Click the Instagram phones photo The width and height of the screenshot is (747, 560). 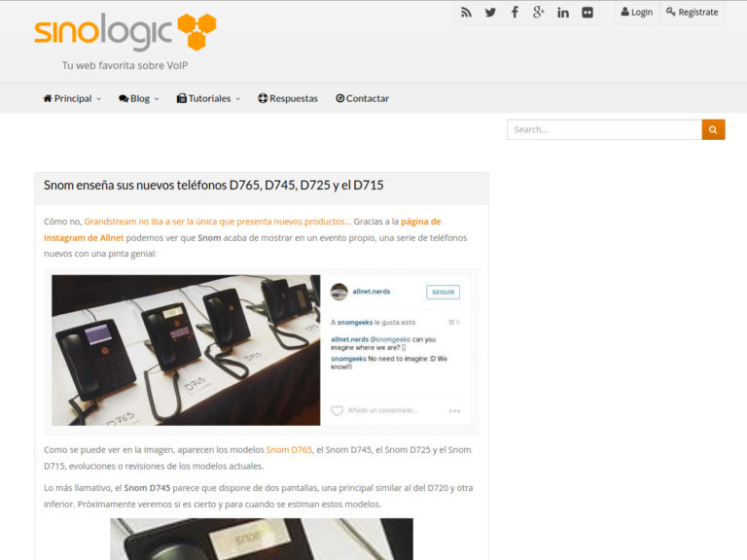pos(186,350)
